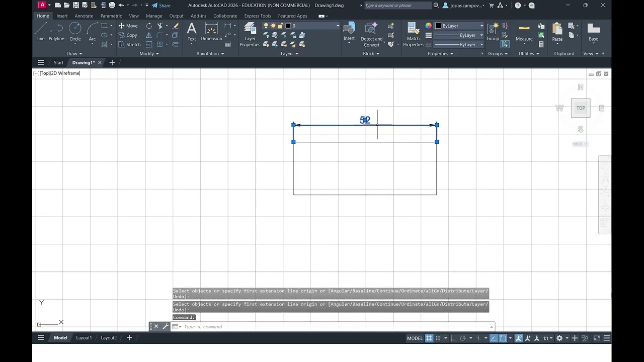Add a new layout tab
Image resolution: width=644 pixels, height=362 pixels.
[129, 338]
